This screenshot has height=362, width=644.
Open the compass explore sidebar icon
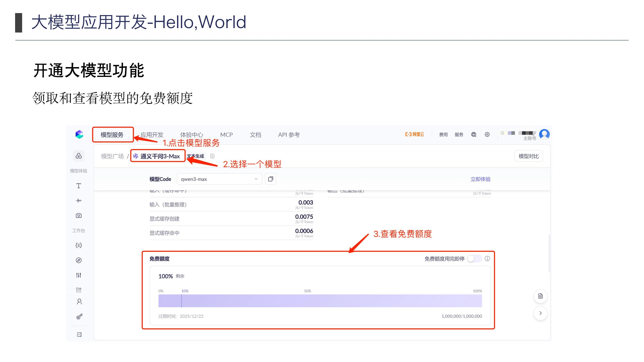pos(79,260)
